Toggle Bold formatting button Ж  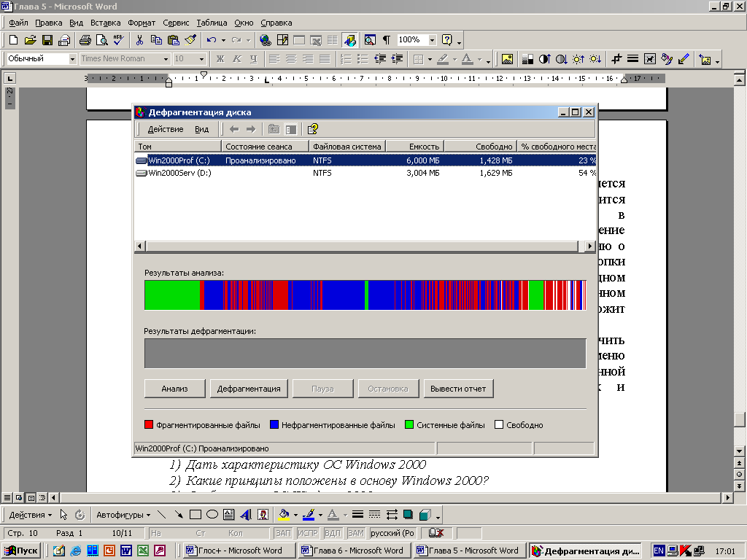[x=220, y=58]
